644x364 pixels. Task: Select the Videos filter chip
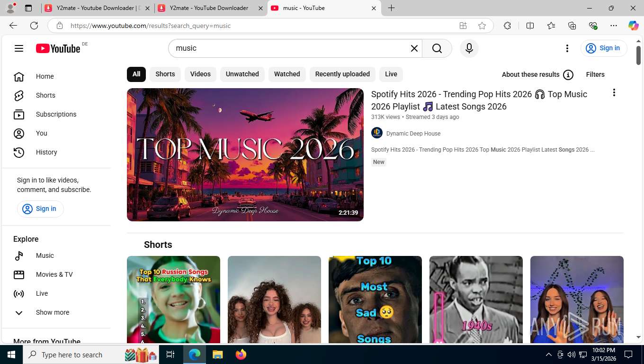click(200, 74)
